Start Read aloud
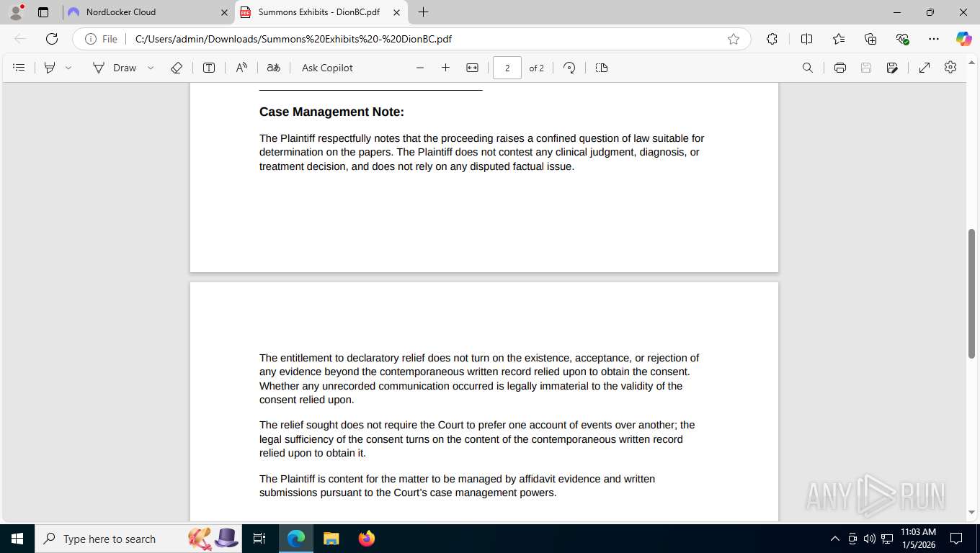980x553 pixels. [x=241, y=68]
